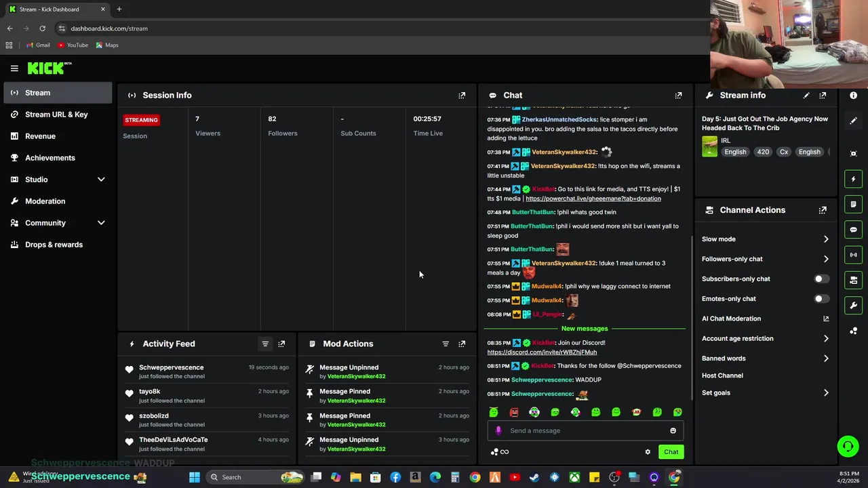Click the lightning bolt icon in the right sidebar
This screenshot has height=488, width=868.
tap(854, 179)
